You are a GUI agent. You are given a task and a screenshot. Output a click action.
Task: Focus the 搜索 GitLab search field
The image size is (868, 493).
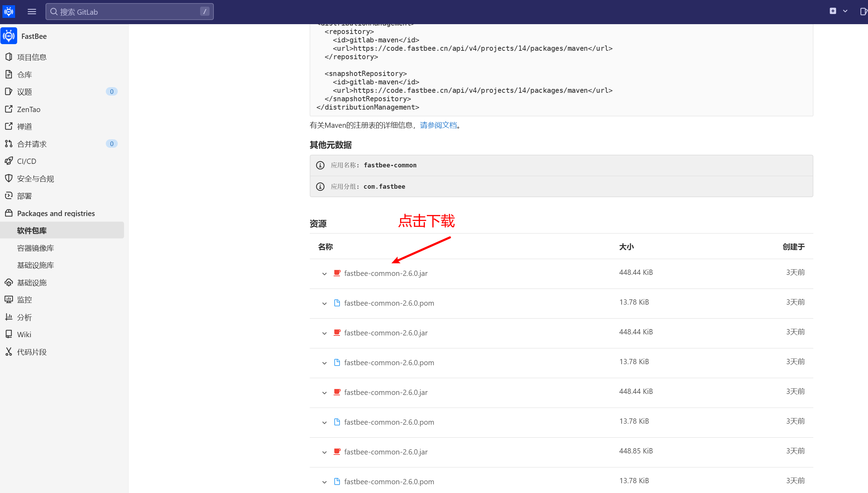(x=129, y=12)
